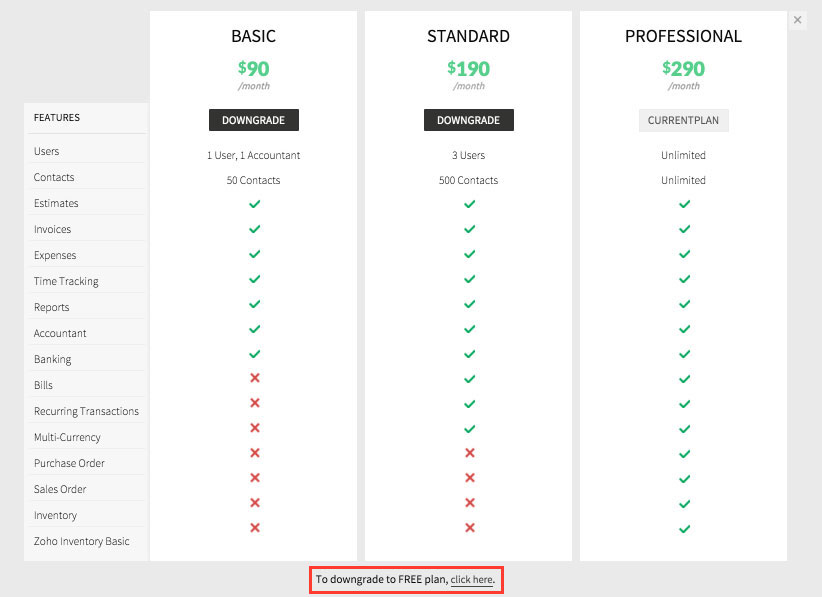Click the Contacts feature row label
This screenshot has width=822, height=597.
coord(54,177)
